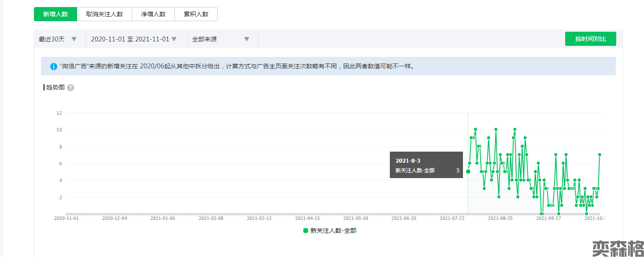This screenshot has width=644, height=257.
Task: Click the 2020-11-01 x-axis start label
Action: (67, 218)
